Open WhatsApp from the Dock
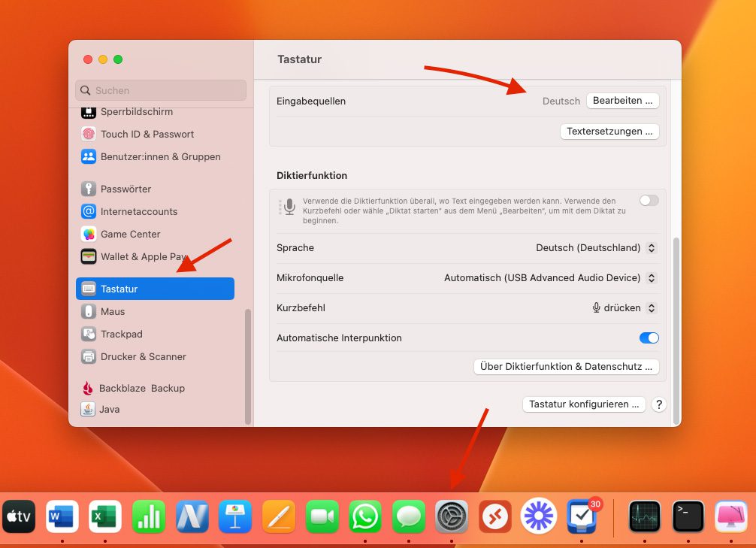This screenshot has width=756, height=548. pyautogui.click(x=364, y=516)
